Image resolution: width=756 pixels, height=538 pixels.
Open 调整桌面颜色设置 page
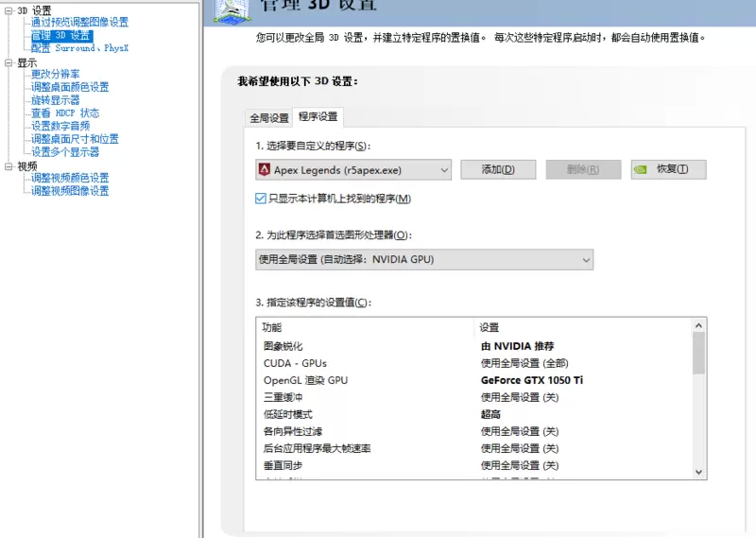click(70, 87)
